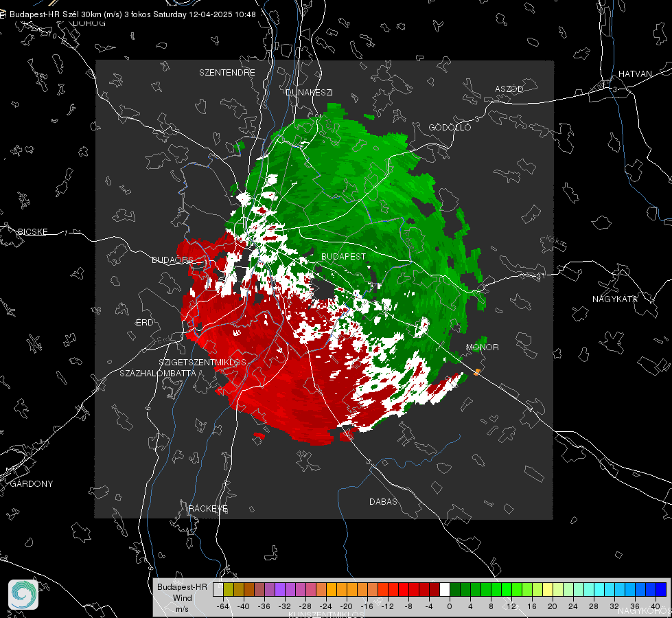Click the 16 legend value label

[x=532, y=606]
